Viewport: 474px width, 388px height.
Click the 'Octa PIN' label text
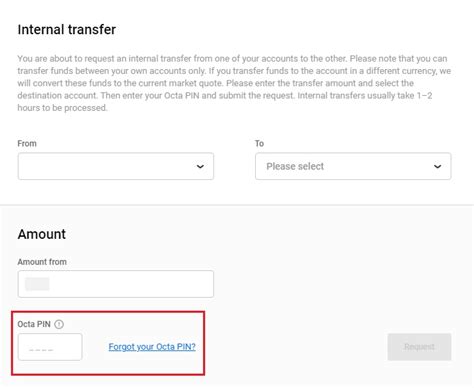click(34, 324)
